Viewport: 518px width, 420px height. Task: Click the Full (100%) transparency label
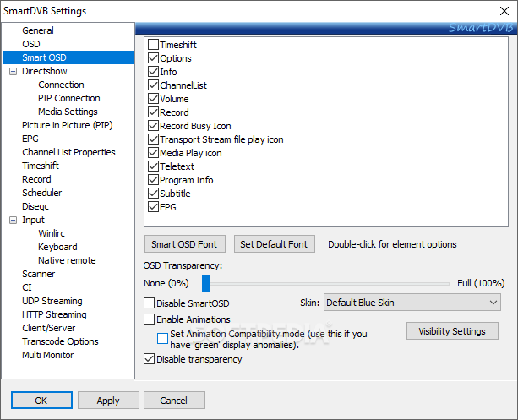coord(481,283)
